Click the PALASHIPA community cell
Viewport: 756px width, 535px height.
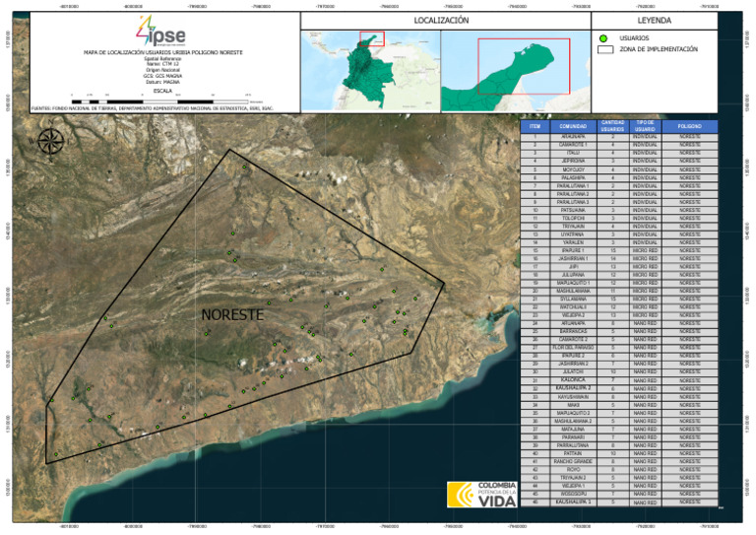click(x=573, y=178)
